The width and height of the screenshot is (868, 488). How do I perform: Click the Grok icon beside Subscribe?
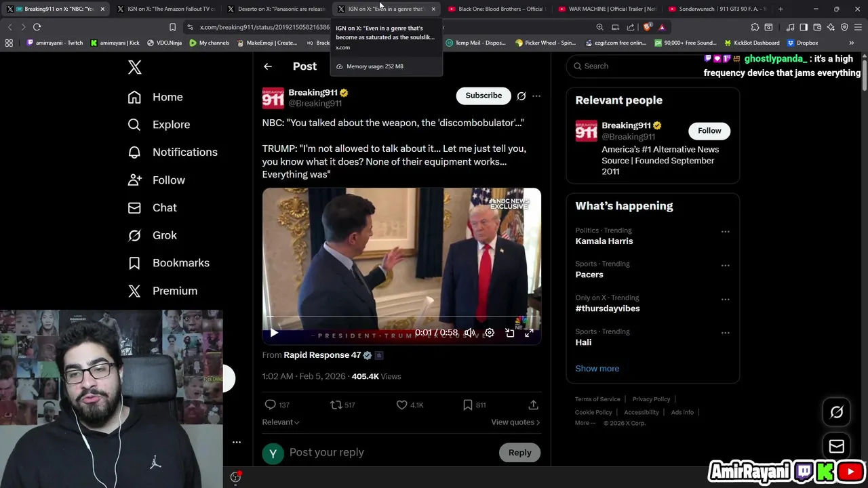click(521, 96)
